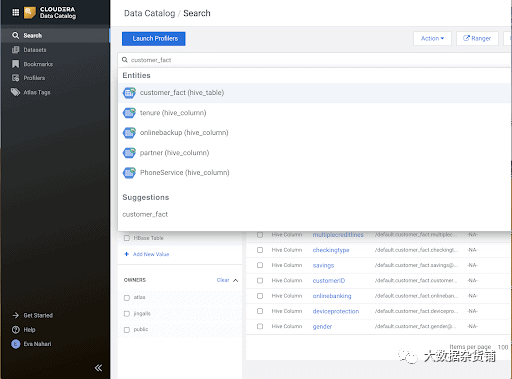This screenshot has width=512, height=379.
Task: Click the customer_fact hive table icon
Action: coord(129,93)
